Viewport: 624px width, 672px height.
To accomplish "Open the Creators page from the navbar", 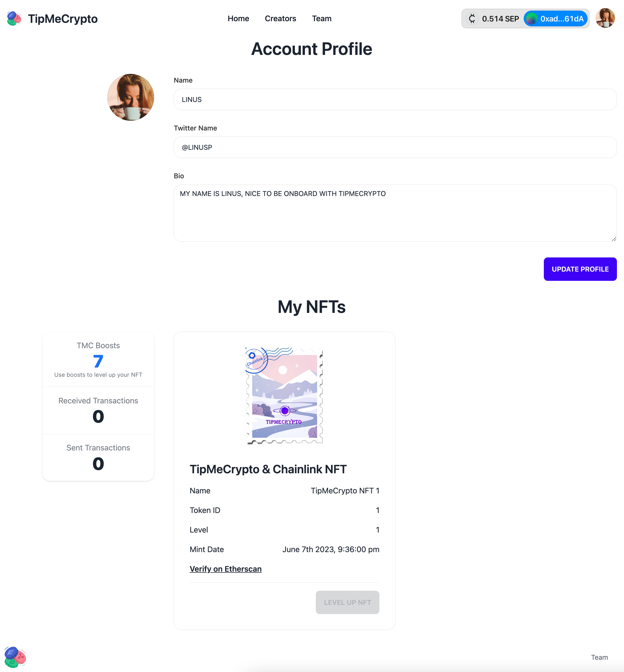I will click(x=280, y=18).
